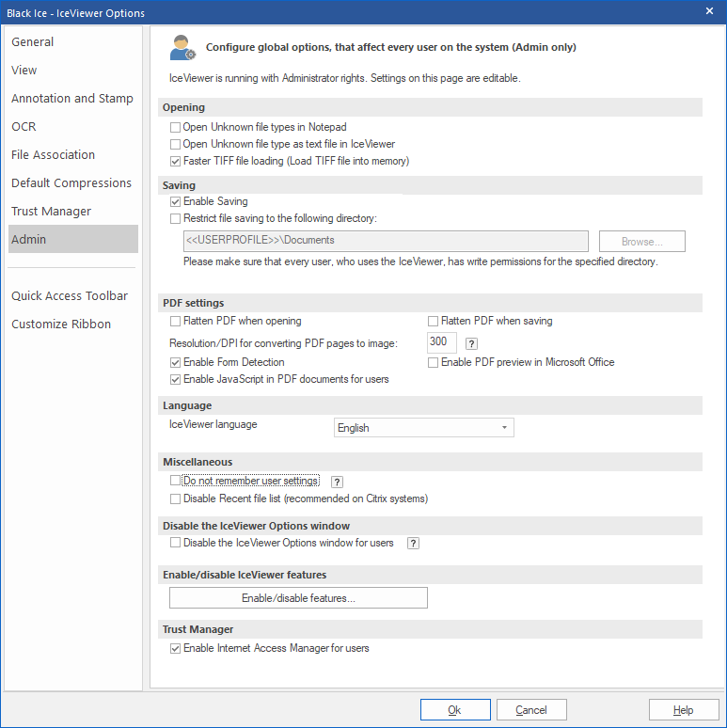This screenshot has height=728, width=727.
Task: Open the IceViewer language dropdown
Action: point(424,428)
